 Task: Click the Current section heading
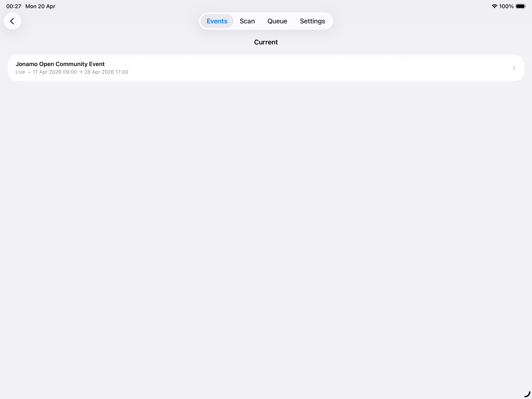pos(266,42)
